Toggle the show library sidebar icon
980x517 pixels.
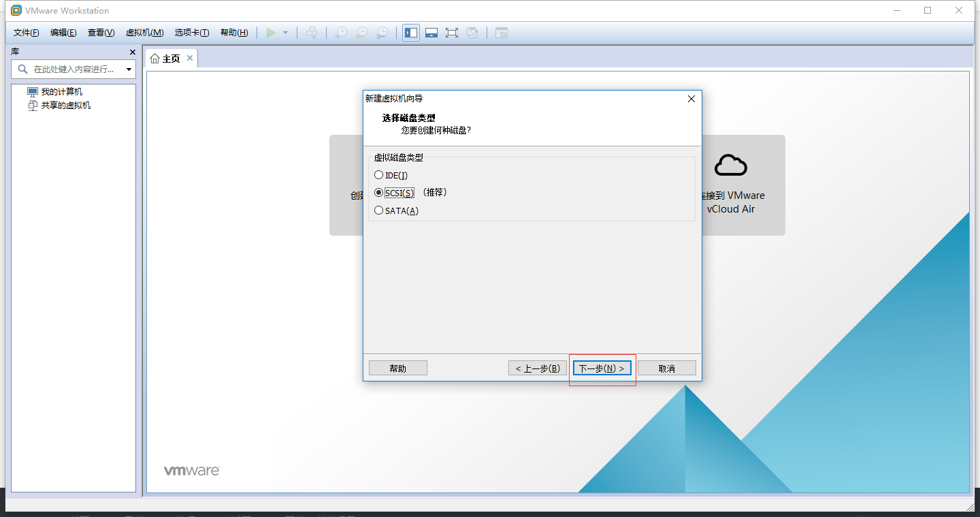click(411, 33)
